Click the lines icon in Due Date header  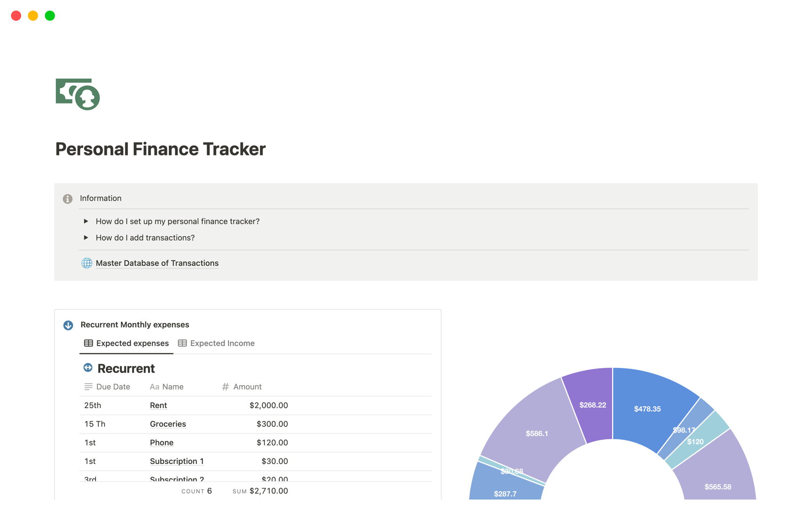[x=88, y=387]
